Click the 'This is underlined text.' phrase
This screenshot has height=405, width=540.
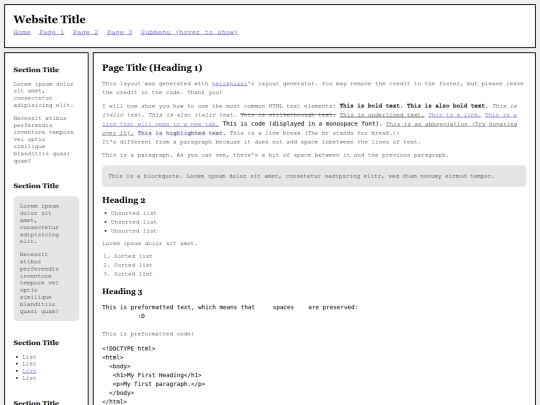point(382,115)
